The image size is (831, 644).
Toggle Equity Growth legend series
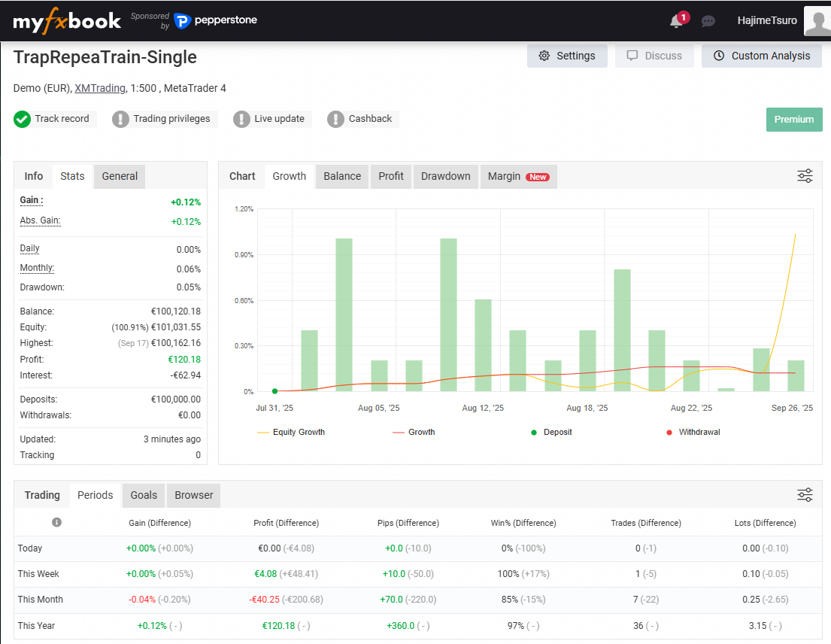tap(291, 432)
